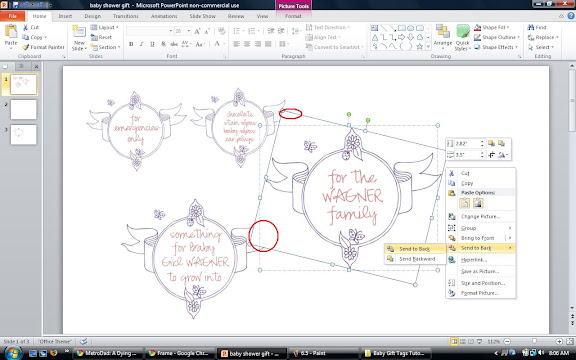Image resolution: width=576 pixels, height=360 pixels.
Task: Click the Cut button in the ribbon
Action: pos(30,28)
